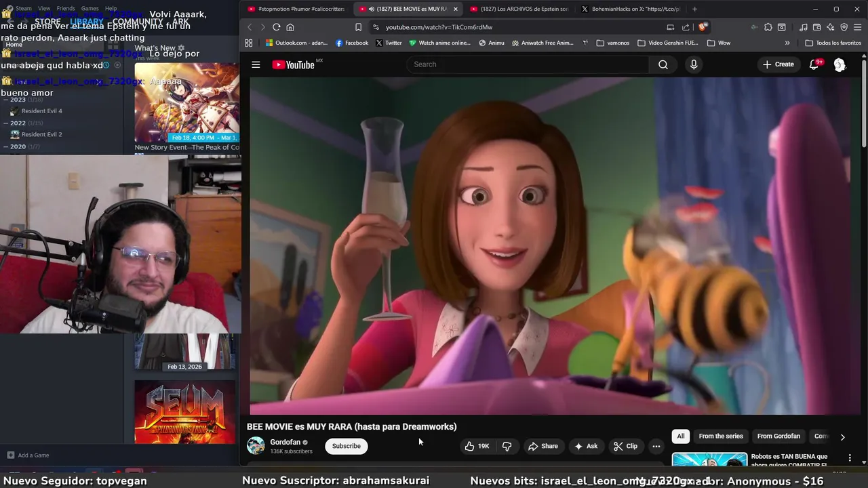Click the Ask button under video

586,446
